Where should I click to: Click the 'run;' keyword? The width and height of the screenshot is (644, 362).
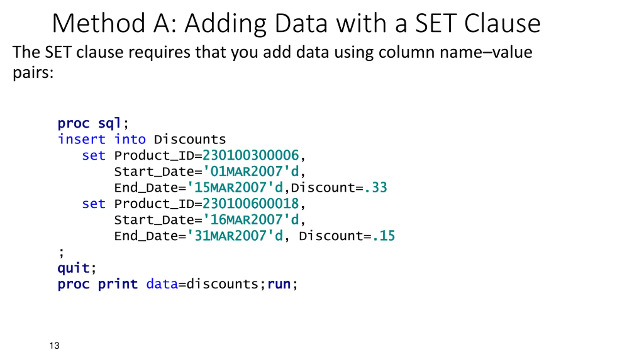pos(283,284)
